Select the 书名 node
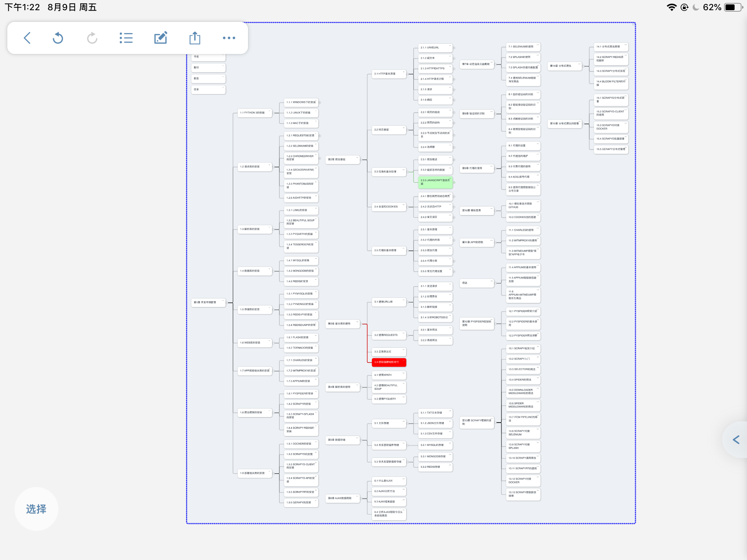This screenshot has height=560, width=747. (208, 57)
